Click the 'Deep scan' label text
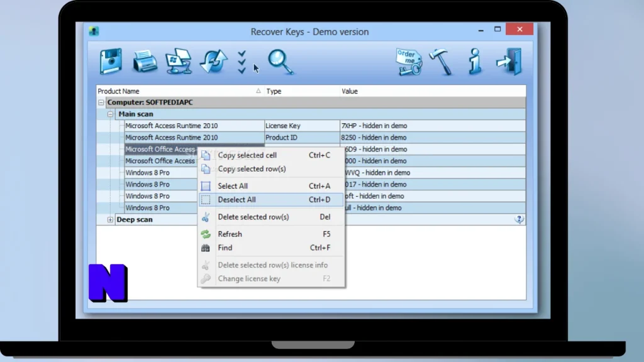 pyautogui.click(x=135, y=219)
